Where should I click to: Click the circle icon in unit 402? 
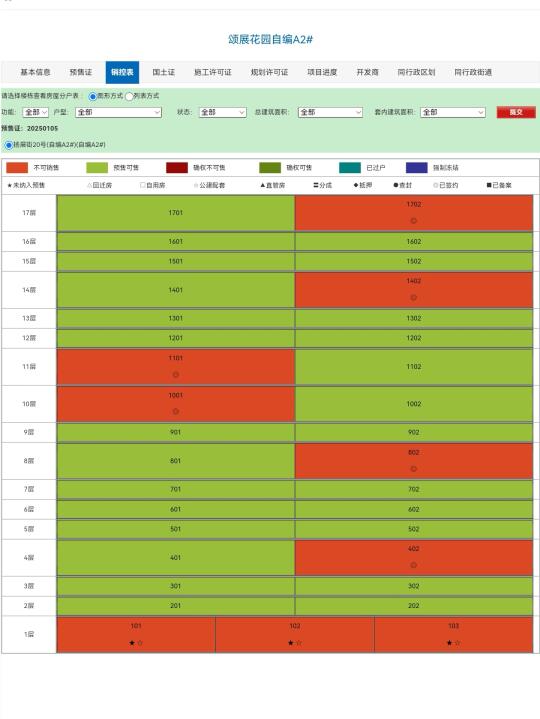[413, 565]
